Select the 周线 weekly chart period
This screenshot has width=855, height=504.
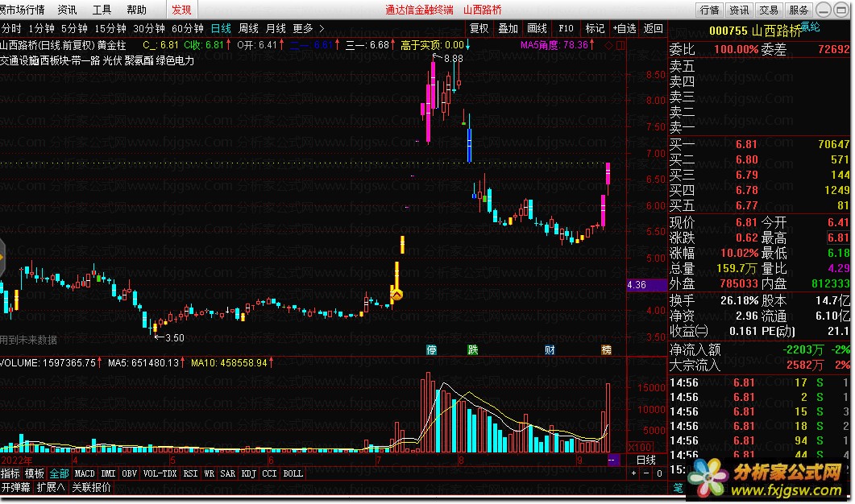(249, 28)
